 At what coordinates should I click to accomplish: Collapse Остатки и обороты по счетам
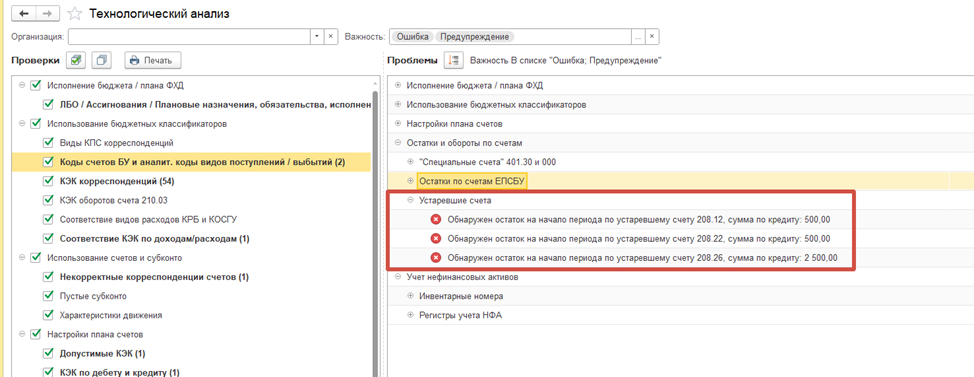coord(398,143)
